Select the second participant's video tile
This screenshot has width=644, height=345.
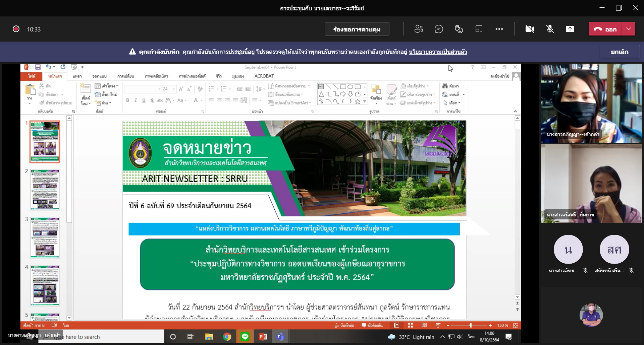(591, 184)
